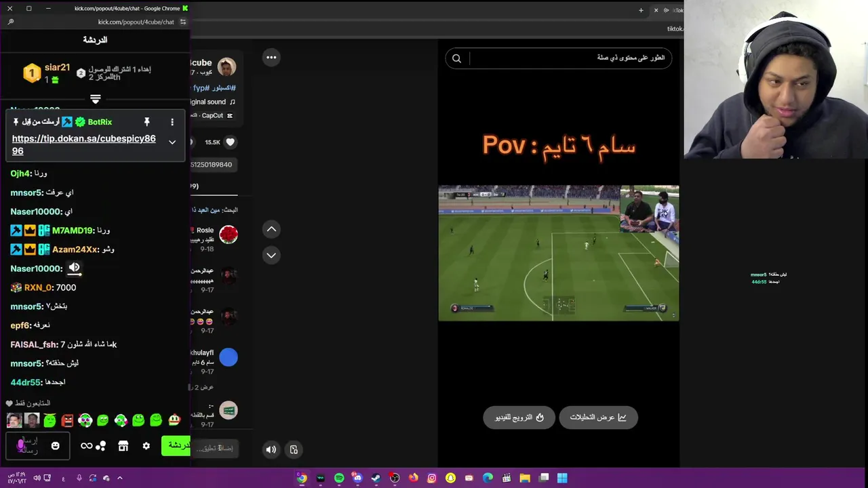Open the tip.dokan.sa link in pinned message
This screenshot has width=868, height=488.
point(83,144)
